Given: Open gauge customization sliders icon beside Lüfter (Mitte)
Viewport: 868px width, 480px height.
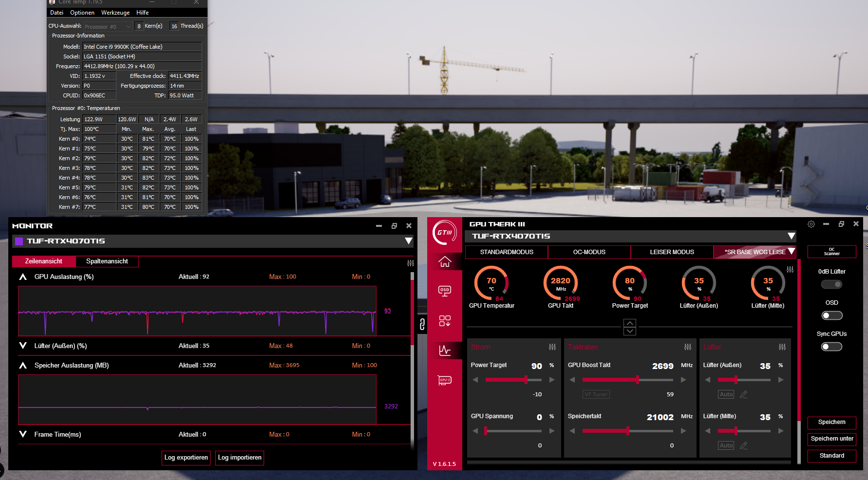Looking at the screenshot, I should coord(790,270).
